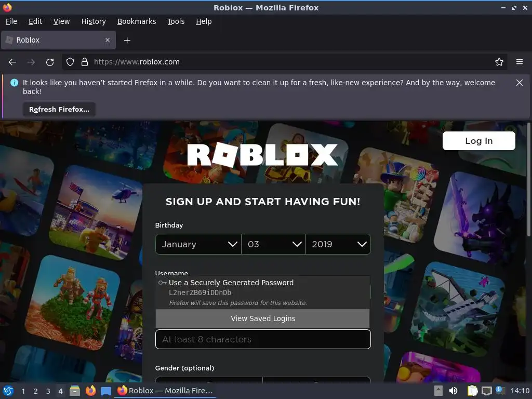Focus the password field with 8 characters hint

tap(263, 339)
